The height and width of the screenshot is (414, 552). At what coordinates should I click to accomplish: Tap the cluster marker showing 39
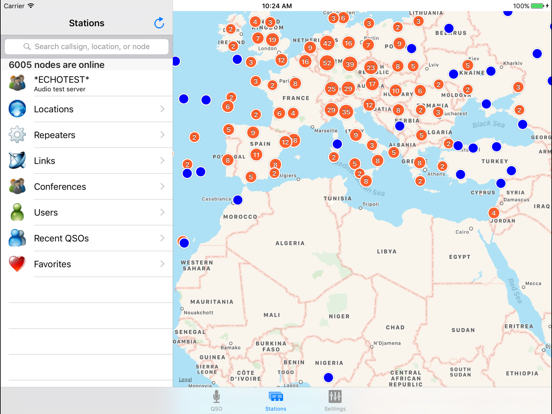point(350,64)
